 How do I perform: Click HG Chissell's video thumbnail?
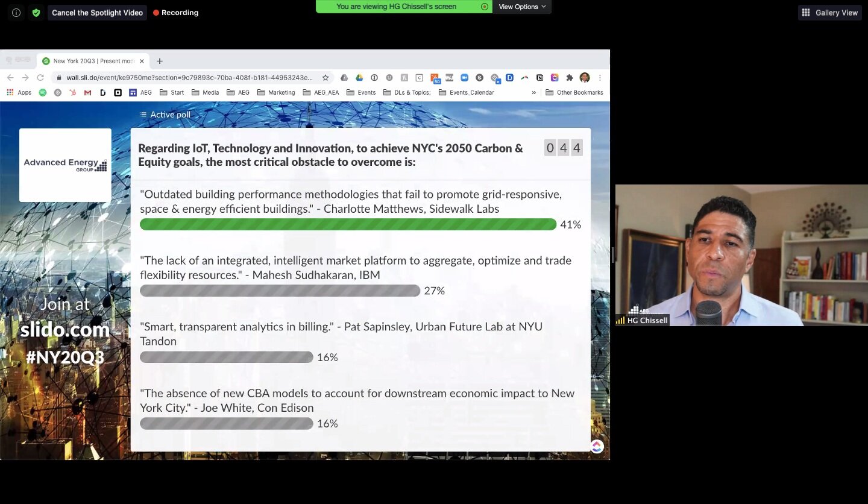pyautogui.click(x=741, y=255)
